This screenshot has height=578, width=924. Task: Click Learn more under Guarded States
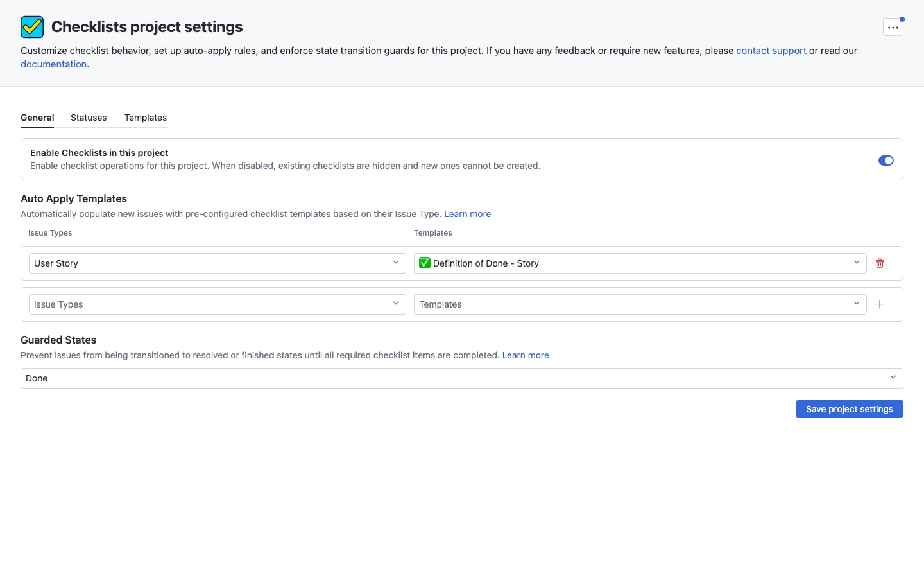pyautogui.click(x=526, y=355)
